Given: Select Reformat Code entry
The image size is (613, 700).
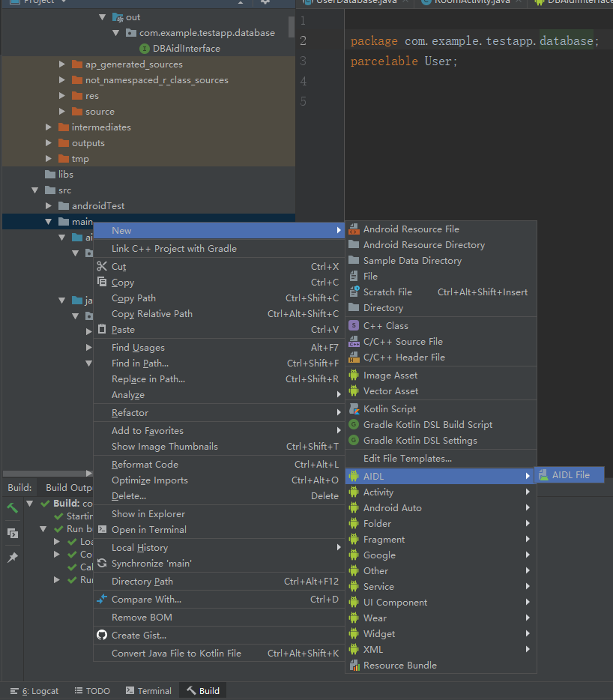Looking at the screenshot, I should pyautogui.click(x=219, y=464).
